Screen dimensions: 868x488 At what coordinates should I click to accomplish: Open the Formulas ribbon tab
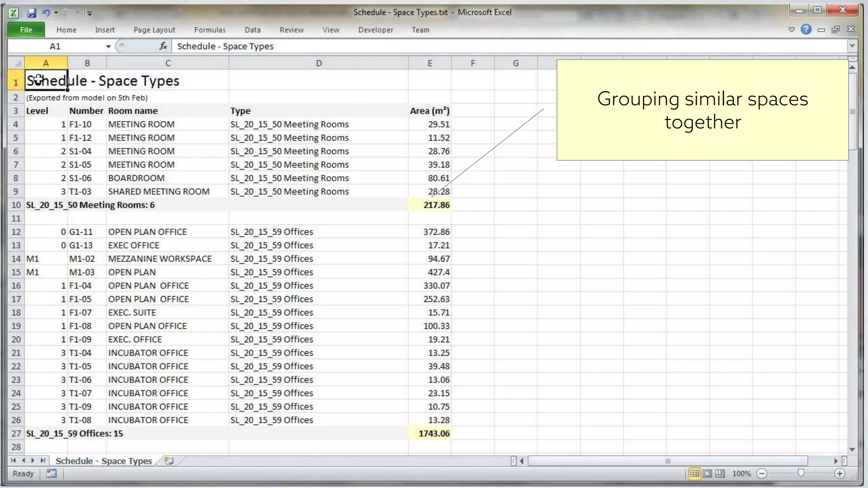[x=210, y=30]
